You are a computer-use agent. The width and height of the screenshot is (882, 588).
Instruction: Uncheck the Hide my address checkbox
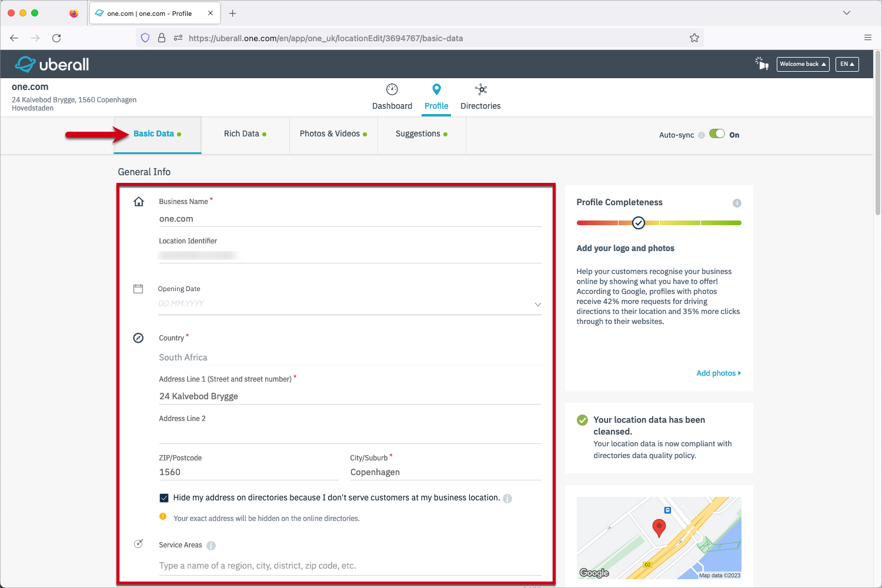point(164,498)
